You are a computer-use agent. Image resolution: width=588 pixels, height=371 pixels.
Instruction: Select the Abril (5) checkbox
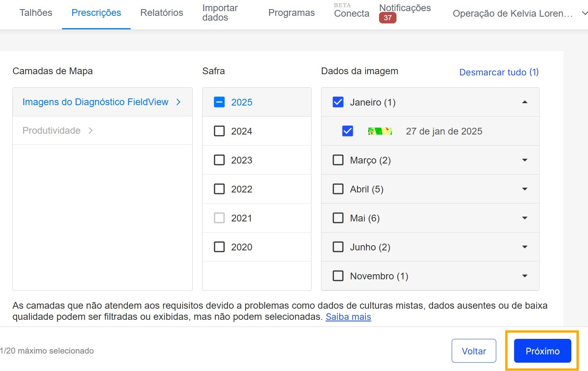pyautogui.click(x=338, y=189)
